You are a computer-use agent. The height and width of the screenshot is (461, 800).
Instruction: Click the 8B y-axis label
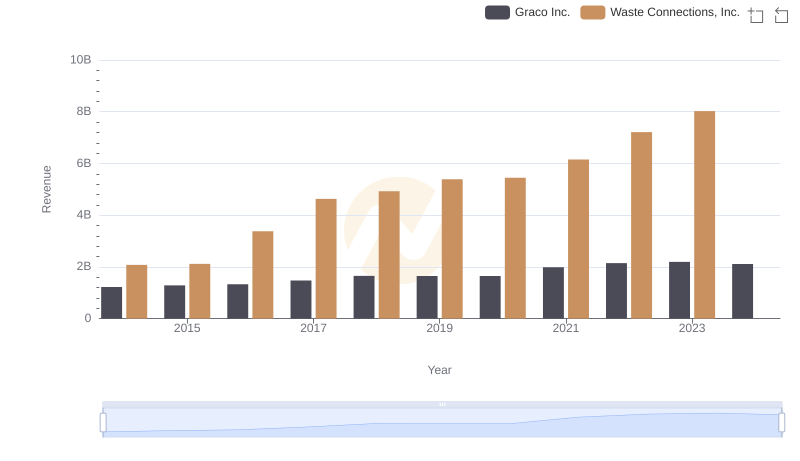(84, 111)
